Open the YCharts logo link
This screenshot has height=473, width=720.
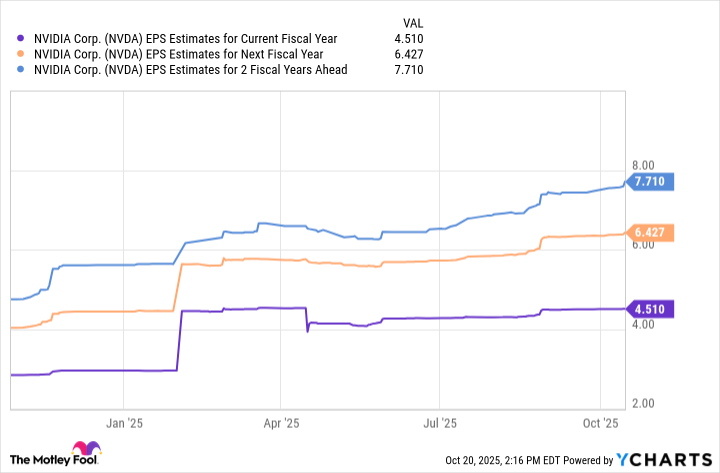click(x=666, y=458)
